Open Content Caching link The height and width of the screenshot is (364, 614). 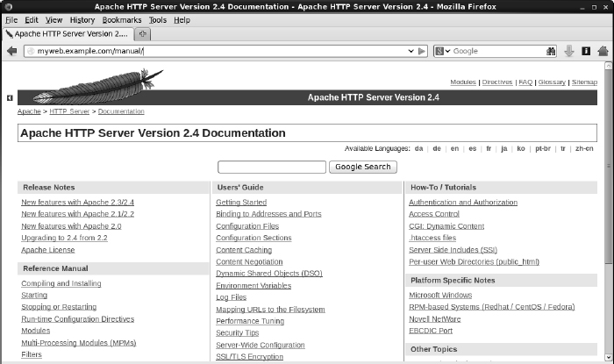pos(244,250)
